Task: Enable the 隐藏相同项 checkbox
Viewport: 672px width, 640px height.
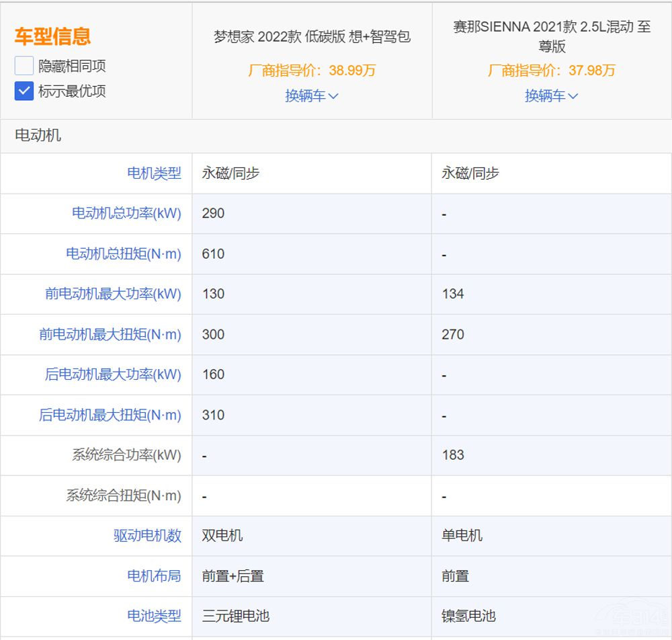Action: pyautogui.click(x=24, y=66)
